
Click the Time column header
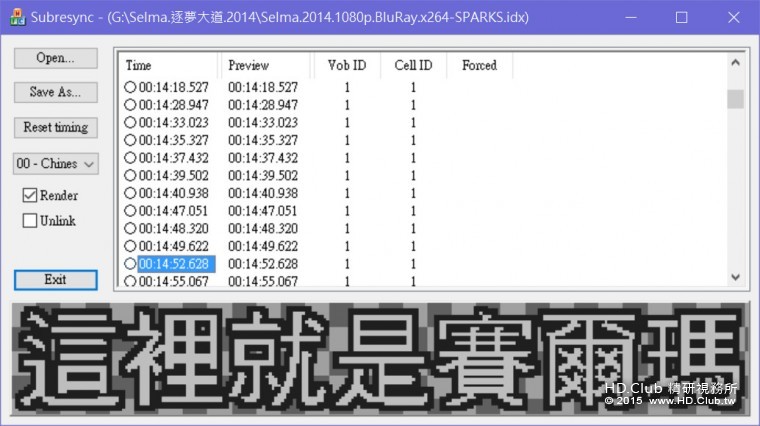pyautogui.click(x=168, y=65)
